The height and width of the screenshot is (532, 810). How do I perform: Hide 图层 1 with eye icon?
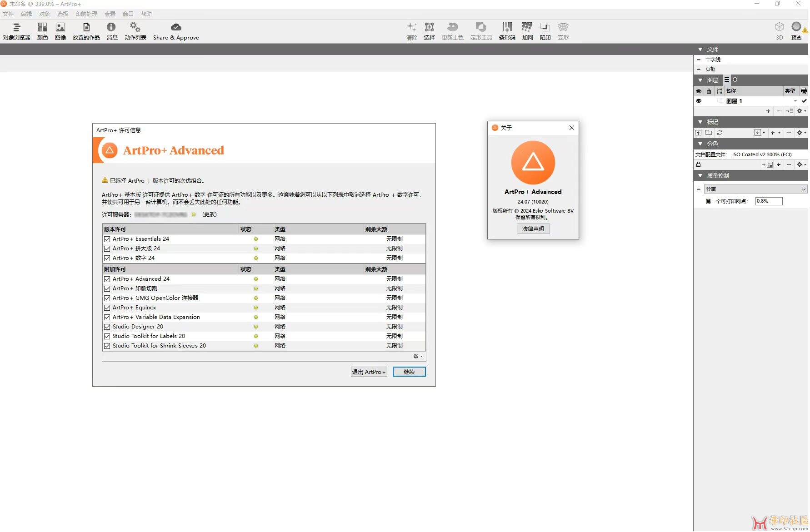coord(699,101)
